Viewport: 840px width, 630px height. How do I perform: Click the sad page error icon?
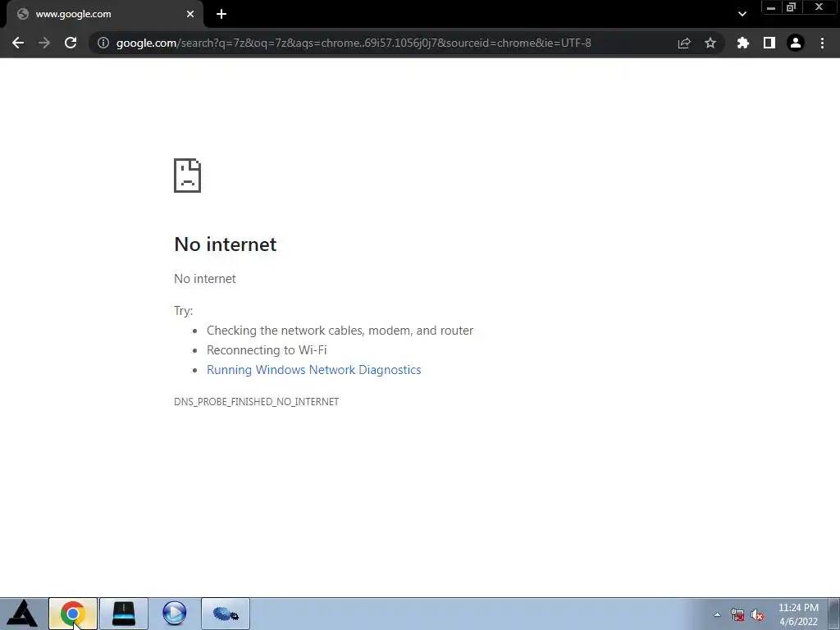(188, 176)
